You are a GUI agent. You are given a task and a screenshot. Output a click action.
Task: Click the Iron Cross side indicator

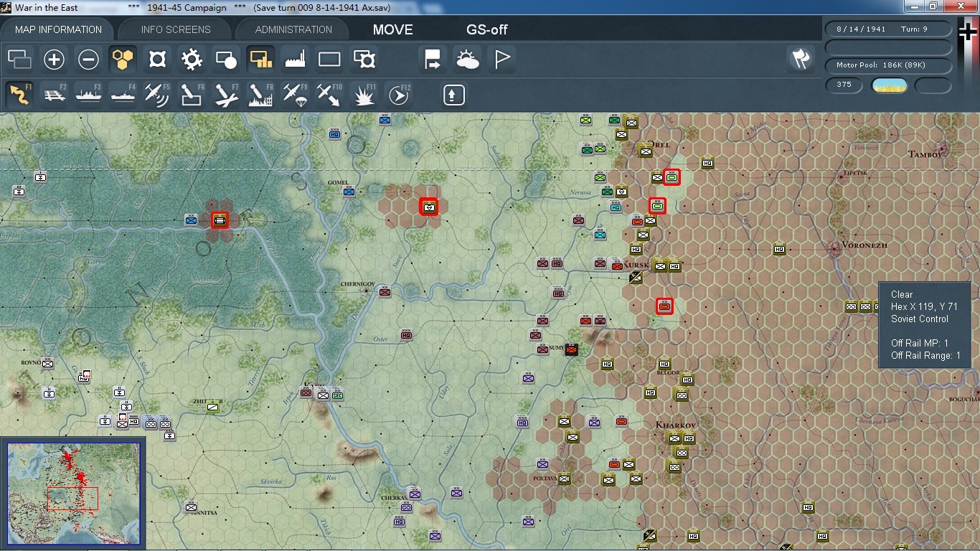968,32
